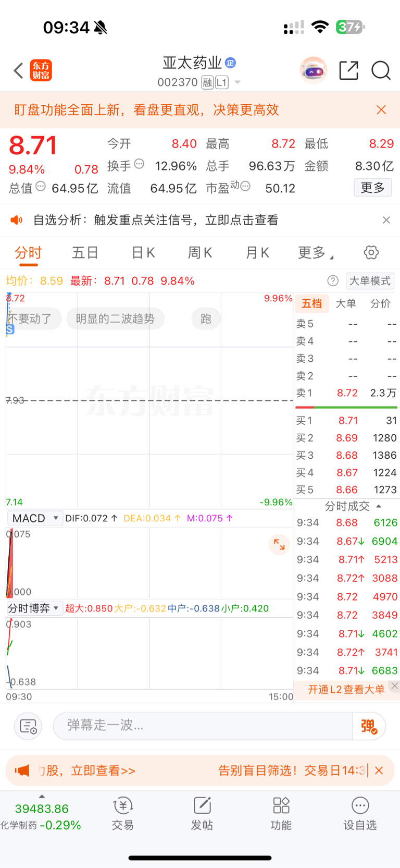Tap the 设自选 watchlist icon

[x=360, y=814]
